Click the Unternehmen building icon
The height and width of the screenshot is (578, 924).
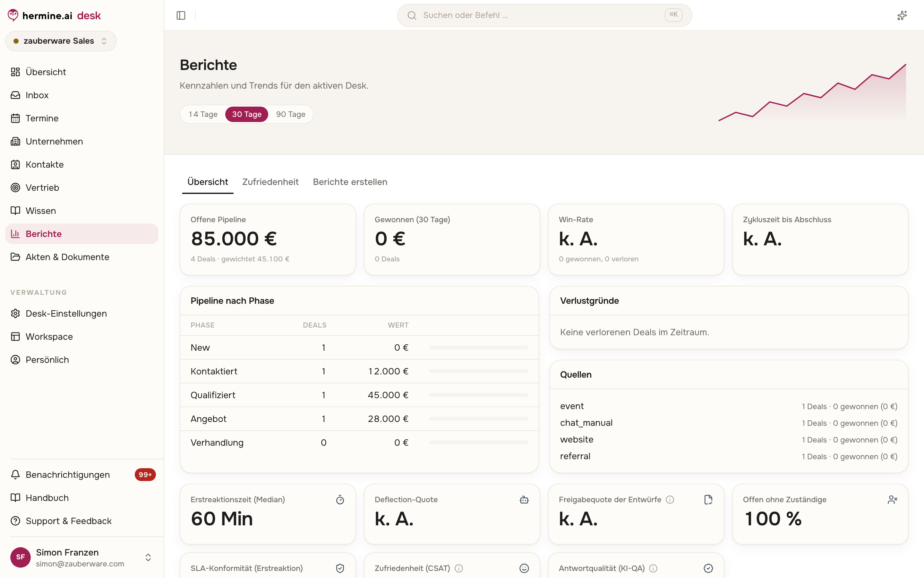15,141
